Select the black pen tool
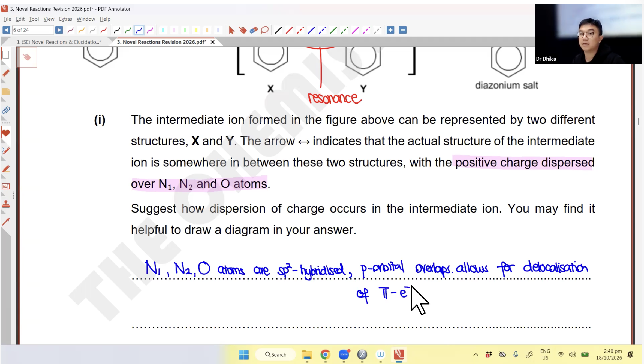The height and width of the screenshot is (364, 644). tap(117, 30)
